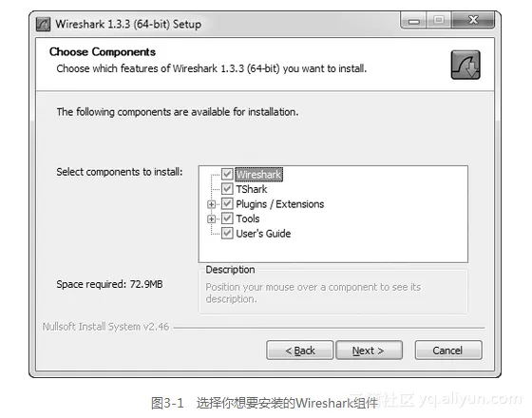This screenshot has width=532, height=418.
Task: Select the Tools tree item label
Action: [248, 218]
